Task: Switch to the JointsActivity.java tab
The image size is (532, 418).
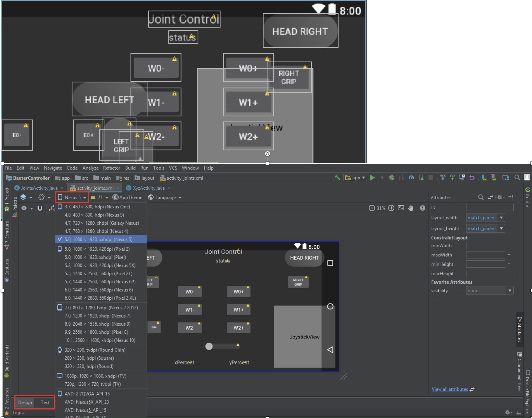Action: pyautogui.click(x=39, y=188)
